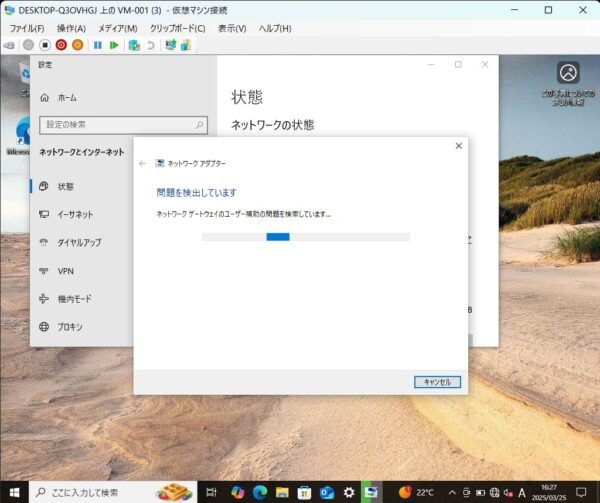This screenshot has width=600, height=503.
Task: Click the Share resources toolbar icon
Action: click(x=186, y=45)
